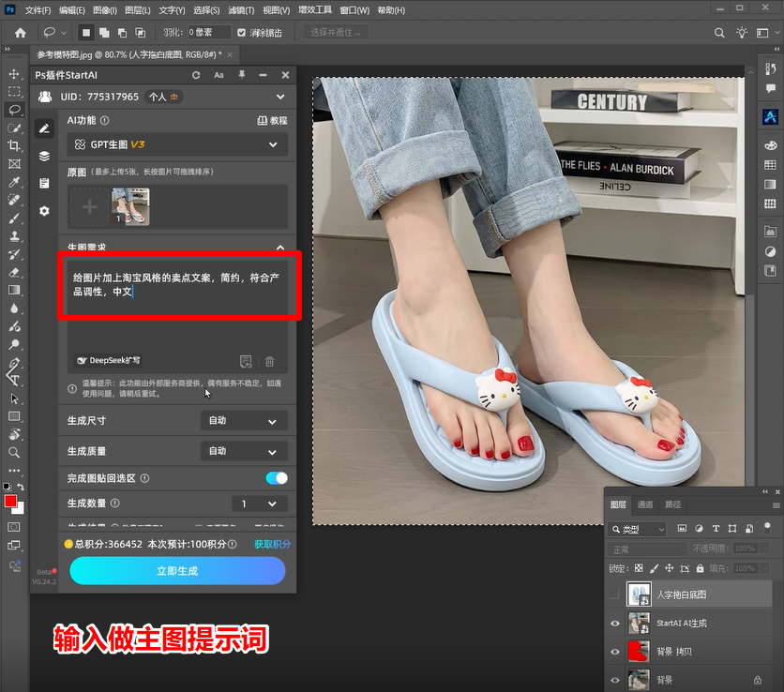784x692 pixels.
Task: Hide the 背景 拷贝 layer
Action: [615, 652]
